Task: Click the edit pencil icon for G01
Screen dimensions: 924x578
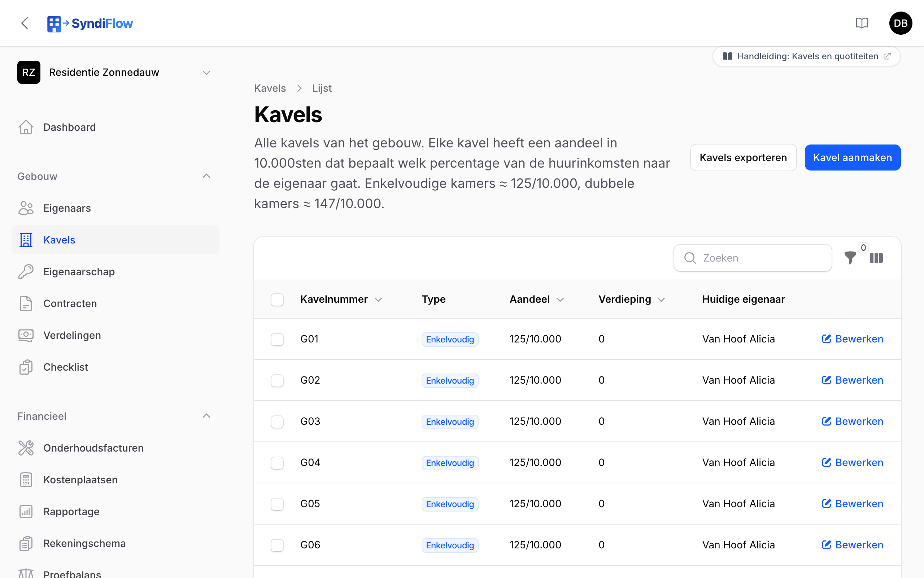Action: pos(826,339)
